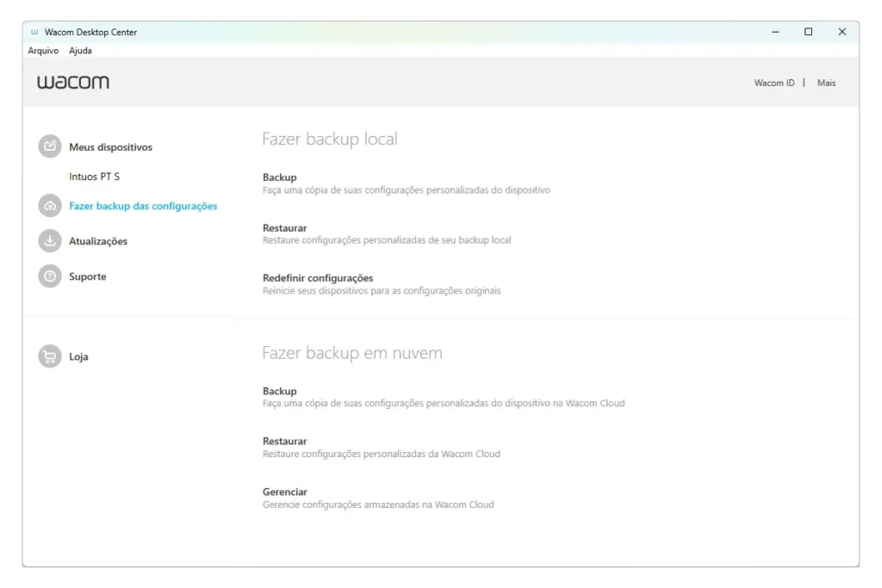Click the Atualizações download icon
Image resolution: width=882 pixels, height=588 pixels.
point(50,241)
